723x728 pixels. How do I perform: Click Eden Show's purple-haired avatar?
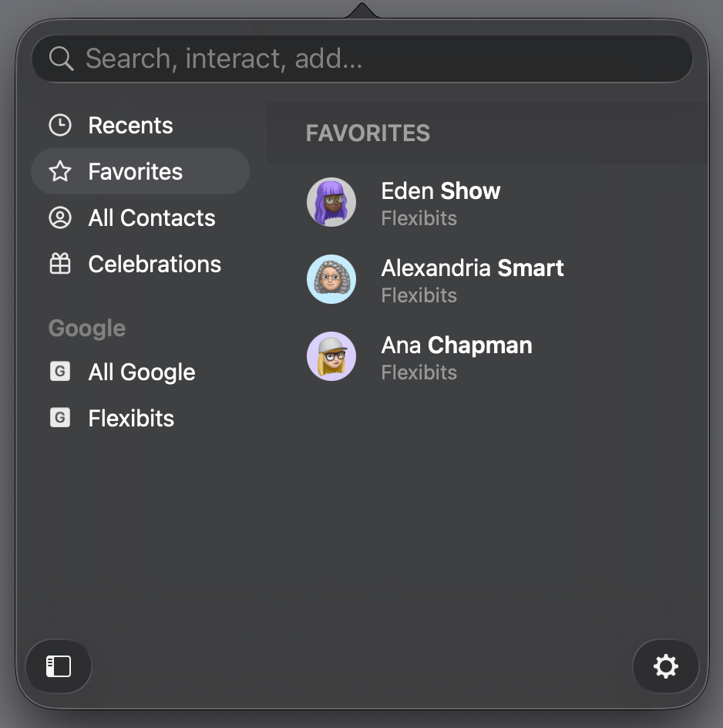click(331, 202)
